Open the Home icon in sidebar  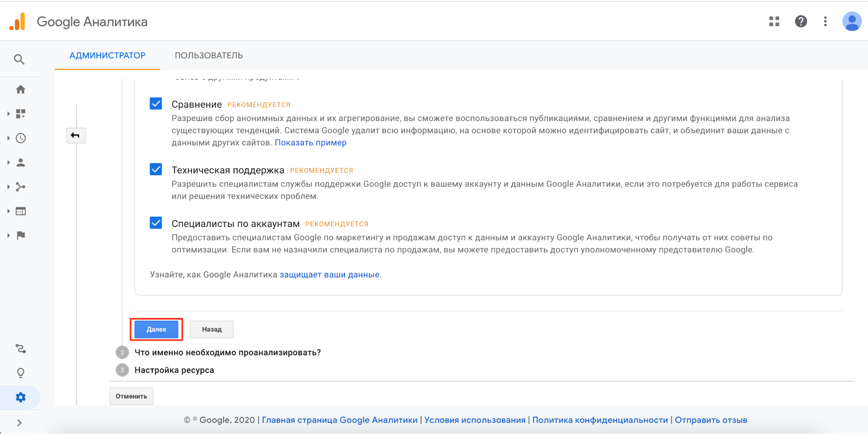20,89
